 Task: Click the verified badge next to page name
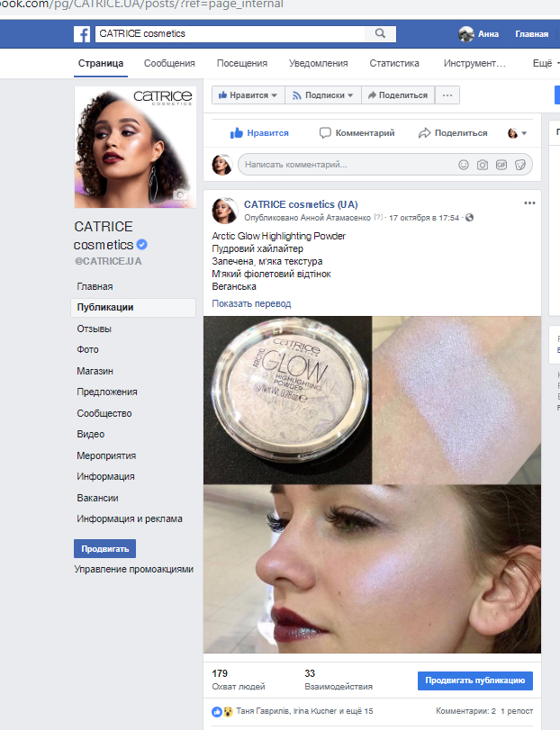point(142,245)
